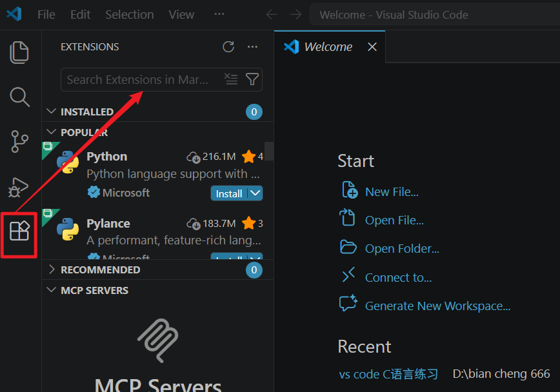Click the Pylance rating star
Viewport: 560px width, 392px height.
coord(248,223)
